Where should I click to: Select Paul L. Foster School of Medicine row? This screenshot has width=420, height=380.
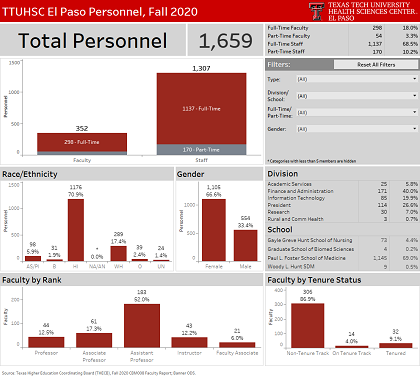[342, 258]
